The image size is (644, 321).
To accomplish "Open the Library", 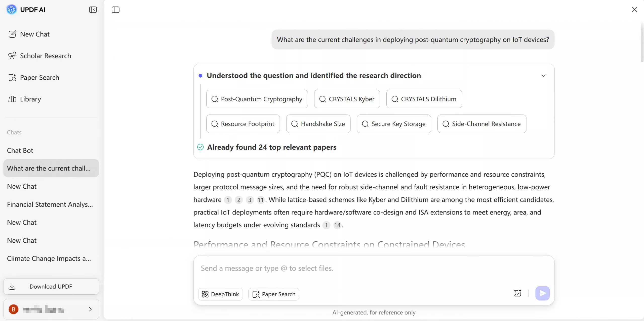I will pos(30,99).
